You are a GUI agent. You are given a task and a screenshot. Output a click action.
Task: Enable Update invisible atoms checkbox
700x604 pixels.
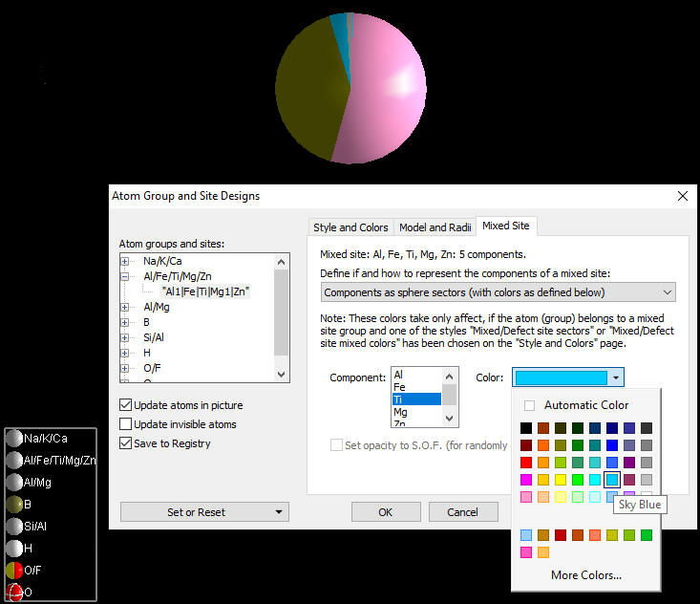point(126,424)
